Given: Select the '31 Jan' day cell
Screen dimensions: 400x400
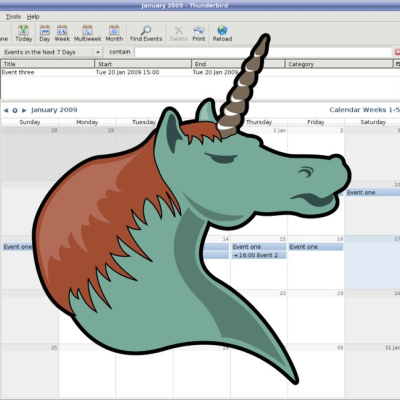Looking at the screenshot, I should click(373, 371).
